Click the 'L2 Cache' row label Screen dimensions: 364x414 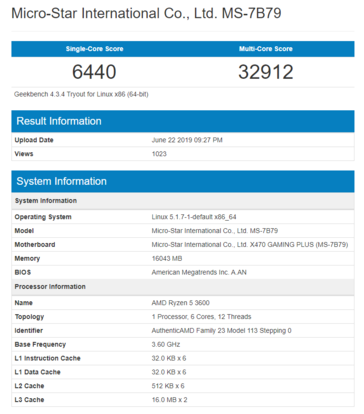(x=29, y=386)
